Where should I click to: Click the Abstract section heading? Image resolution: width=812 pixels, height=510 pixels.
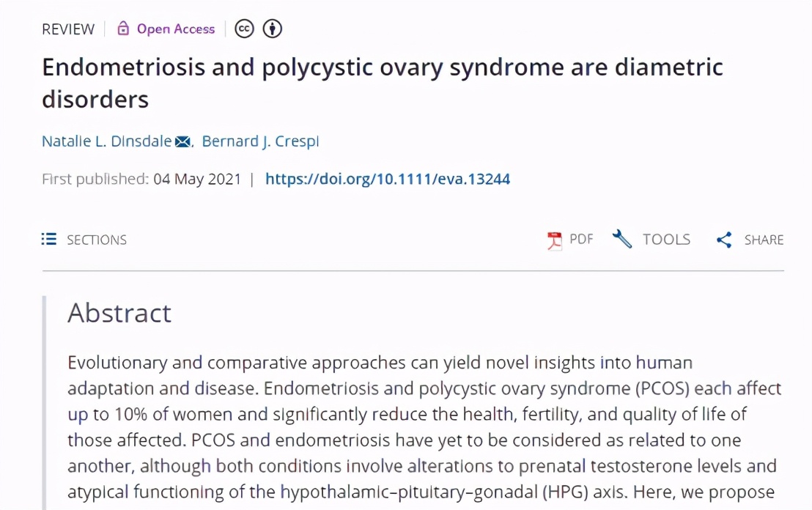[x=119, y=313]
